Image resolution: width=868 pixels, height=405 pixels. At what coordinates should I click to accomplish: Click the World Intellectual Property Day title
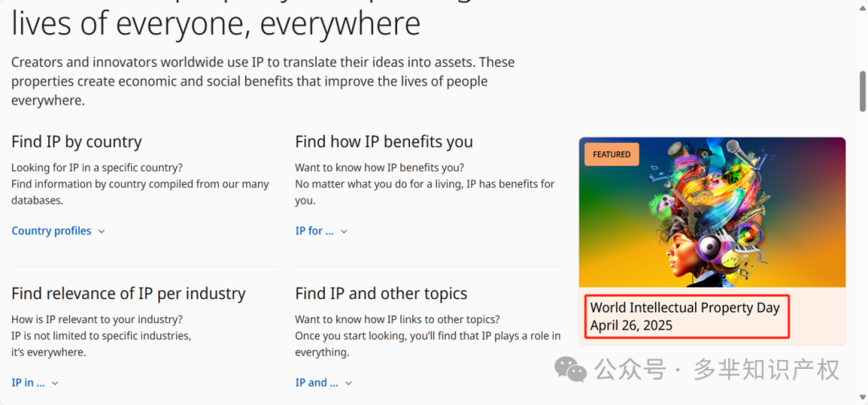(685, 308)
